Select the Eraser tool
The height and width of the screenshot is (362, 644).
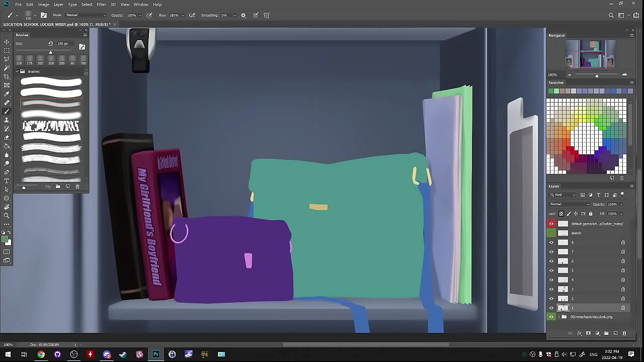click(x=7, y=137)
